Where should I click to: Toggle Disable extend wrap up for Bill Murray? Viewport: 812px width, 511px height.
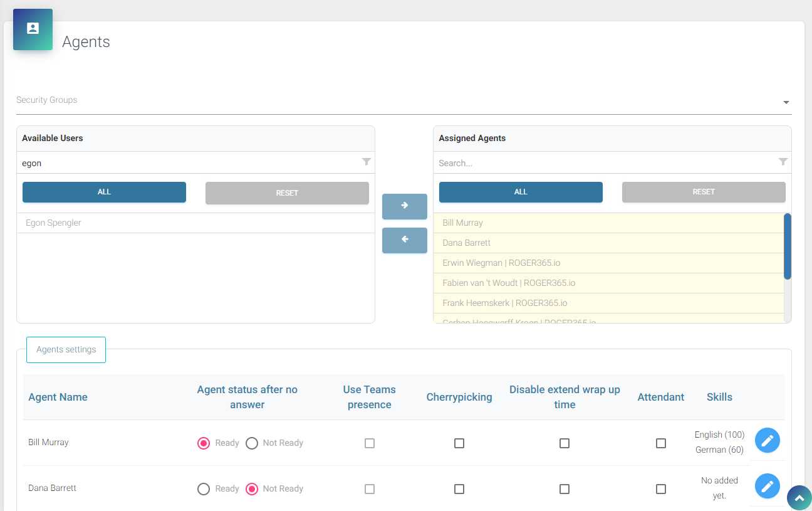[x=565, y=443]
